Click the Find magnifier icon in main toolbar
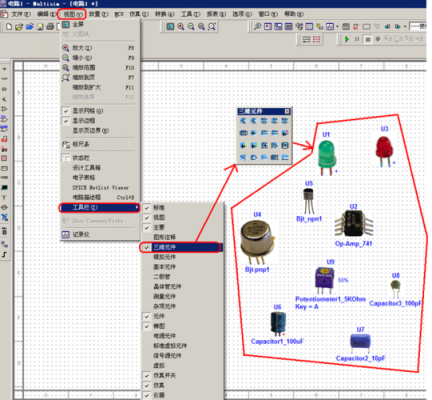This screenshot has width=432, height=400. (x=257, y=26)
